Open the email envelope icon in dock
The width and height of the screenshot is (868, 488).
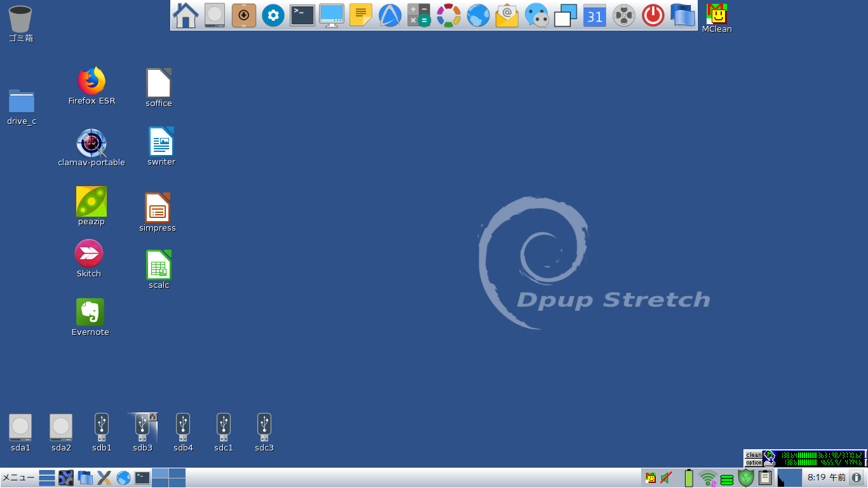pyautogui.click(x=507, y=15)
